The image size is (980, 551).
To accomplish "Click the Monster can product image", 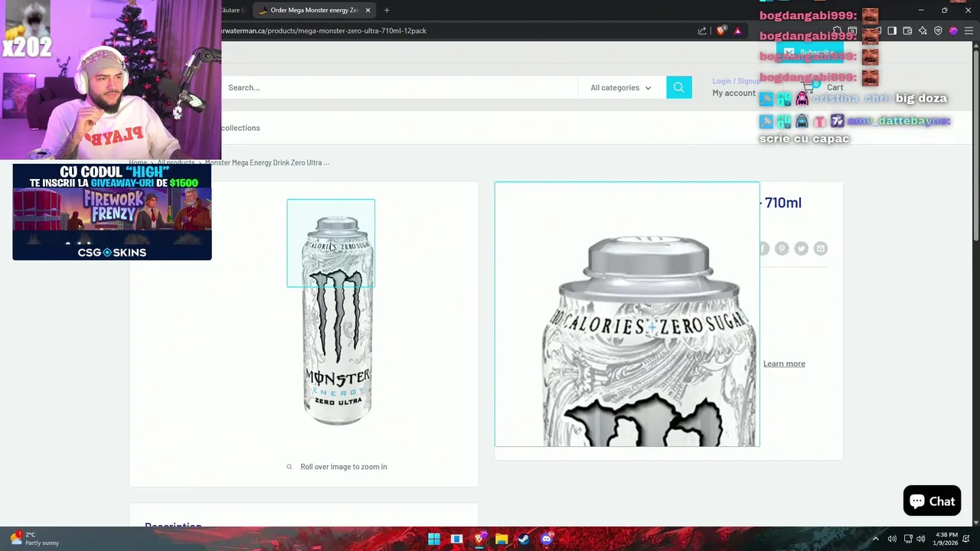I will pyautogui.click(x=337, y=320).
